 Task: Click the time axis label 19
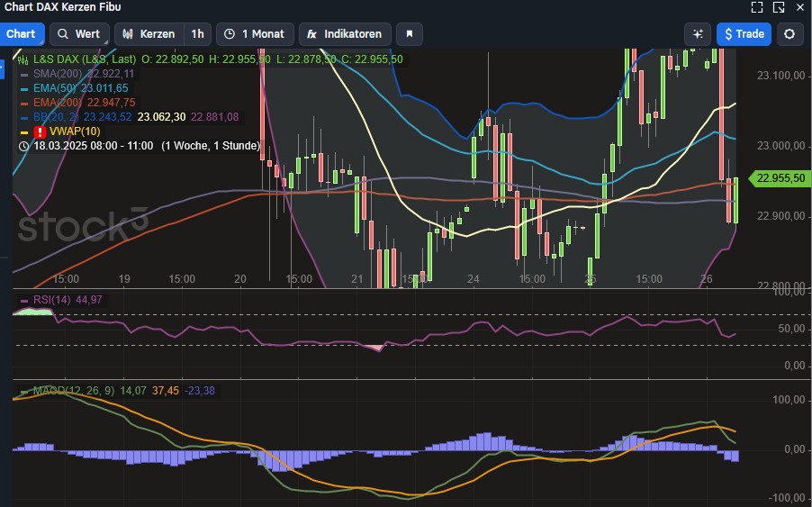pyautogui.click(x=124, y=279)
